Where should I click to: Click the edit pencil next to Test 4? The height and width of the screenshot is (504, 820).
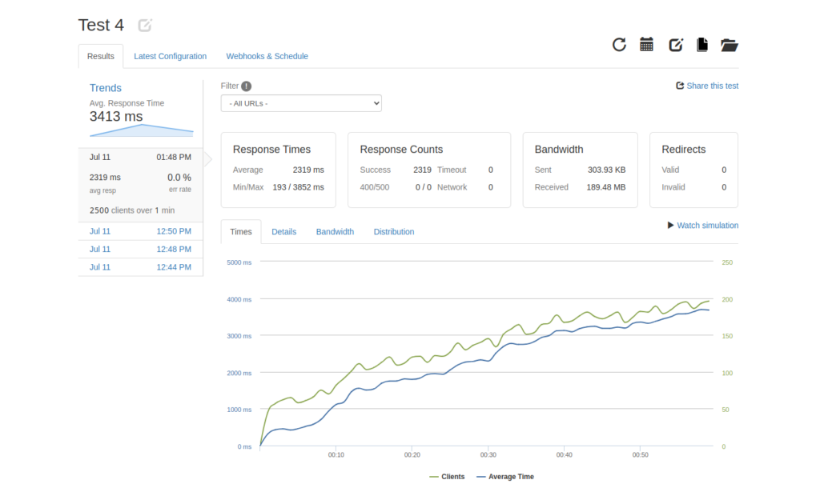tap(144, 25)
